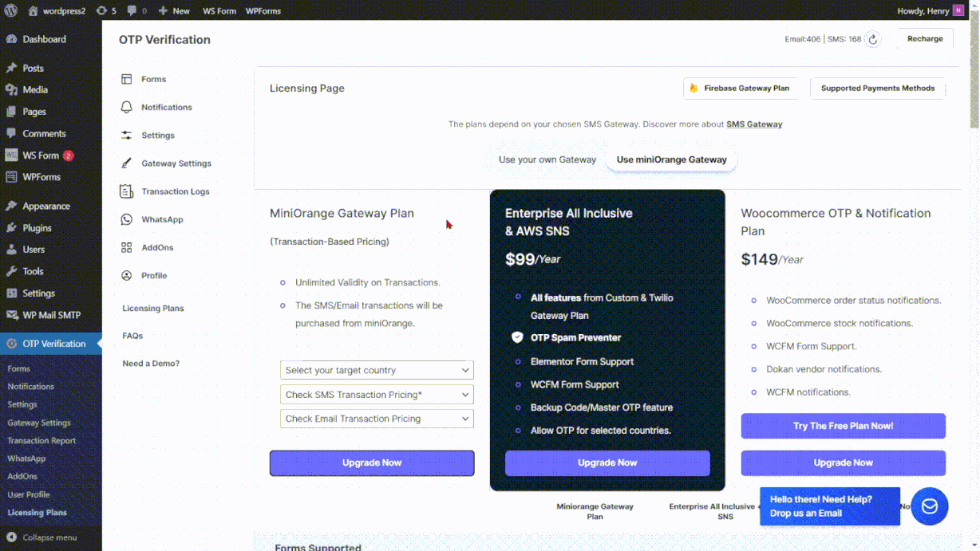The height and width of the screenshot is (551, 980).
Task: Open Need a Demo? link
Action: click(151, 364)
